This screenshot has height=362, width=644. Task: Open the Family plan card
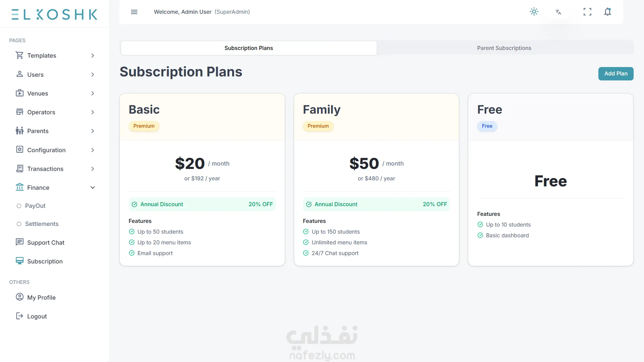click(376, 180)
